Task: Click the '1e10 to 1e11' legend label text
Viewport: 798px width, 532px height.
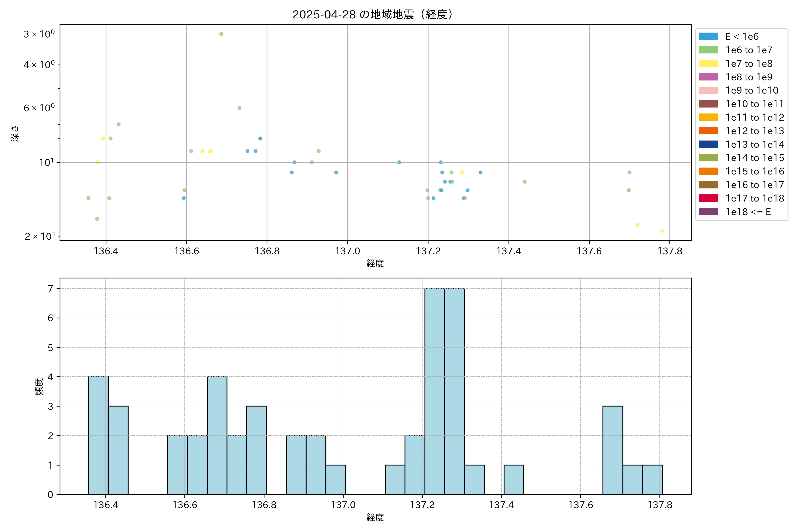Action: click(754, 104)
